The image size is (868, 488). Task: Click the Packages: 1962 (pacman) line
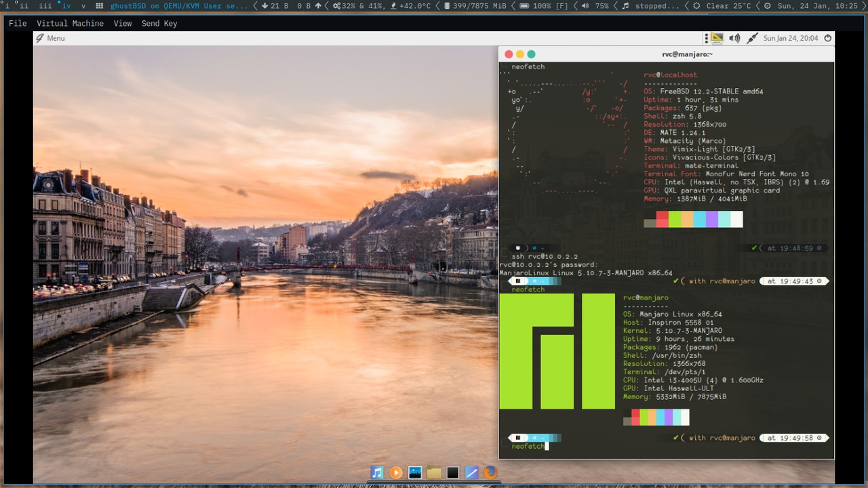point(671,347)
